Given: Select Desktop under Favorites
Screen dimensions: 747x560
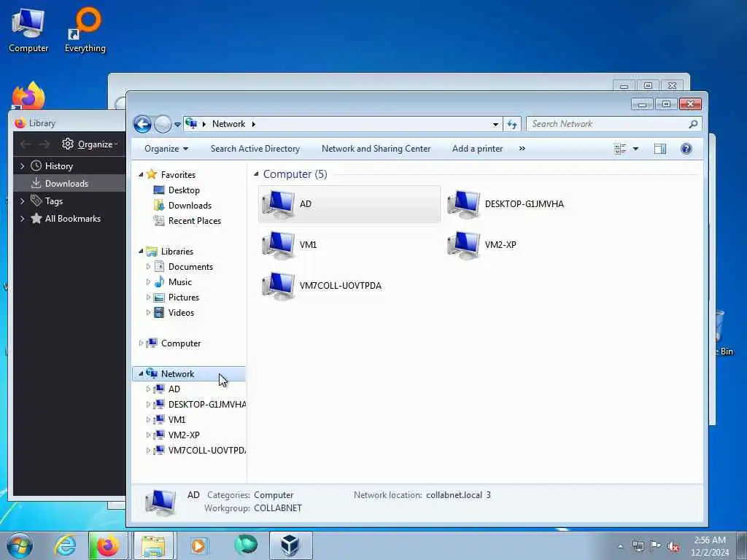Looking at the screenshot, I should [x=184, y=190].
